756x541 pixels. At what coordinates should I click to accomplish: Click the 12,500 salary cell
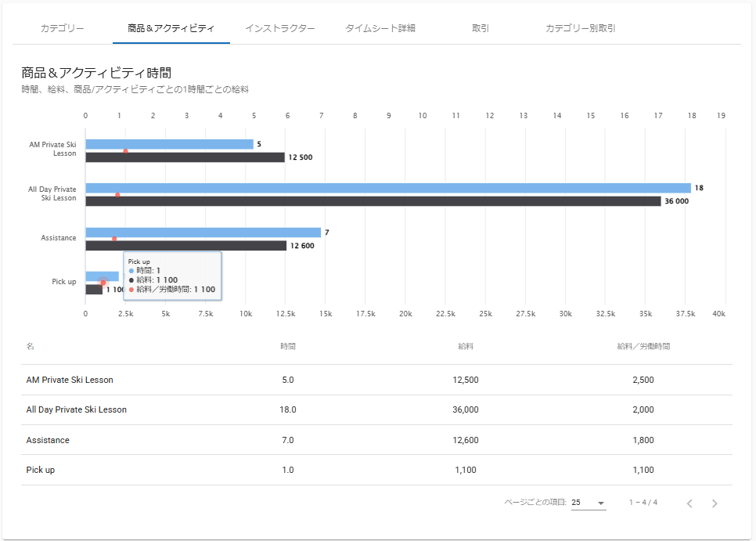[466, 380]
